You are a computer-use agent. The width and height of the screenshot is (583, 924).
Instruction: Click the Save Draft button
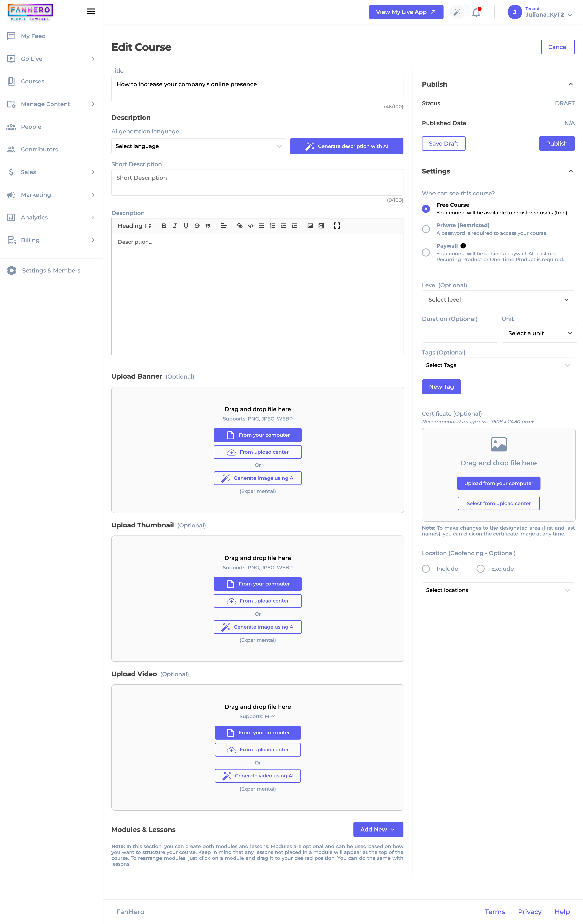pos(443,144)
